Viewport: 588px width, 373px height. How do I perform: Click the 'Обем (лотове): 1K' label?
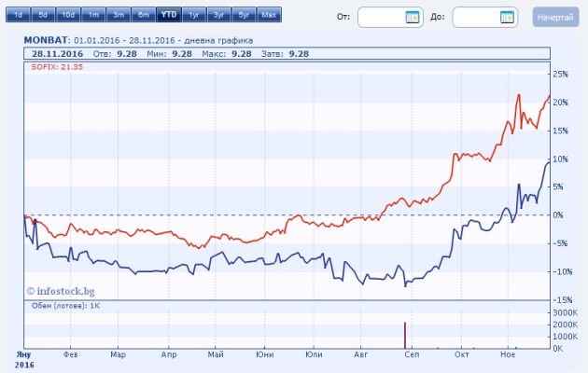point(65,306)
